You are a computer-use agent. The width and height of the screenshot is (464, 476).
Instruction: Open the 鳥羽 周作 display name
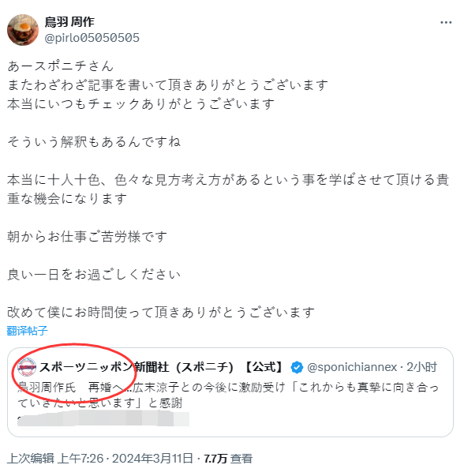pyautogui.click(x=69, y=22)
